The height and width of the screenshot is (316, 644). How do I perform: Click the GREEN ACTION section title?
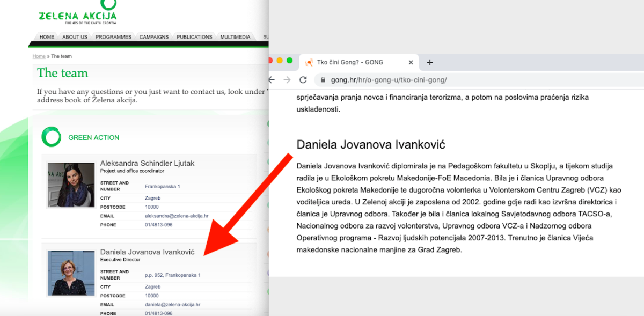click(94, 137)
